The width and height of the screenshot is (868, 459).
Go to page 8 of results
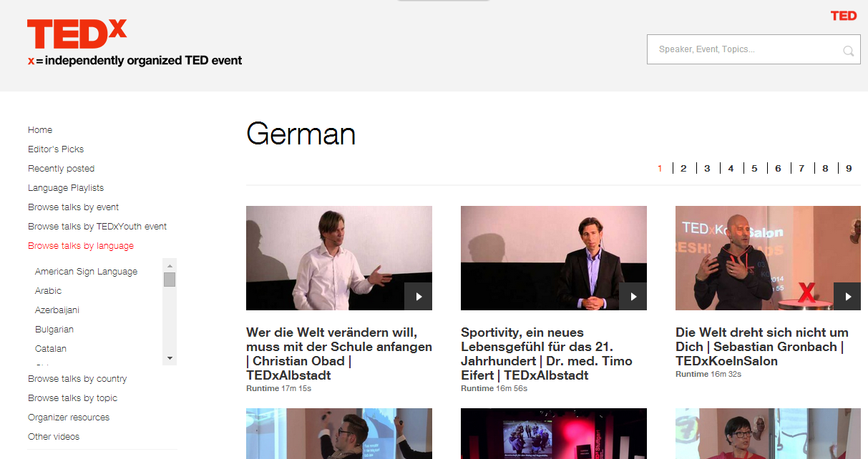(x=825, y=169)
